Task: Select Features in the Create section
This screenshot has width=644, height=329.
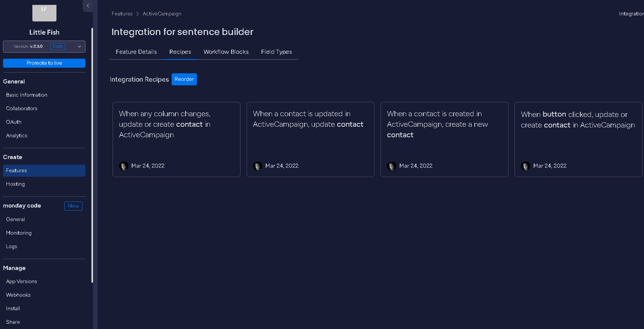Action: point(44,171)
